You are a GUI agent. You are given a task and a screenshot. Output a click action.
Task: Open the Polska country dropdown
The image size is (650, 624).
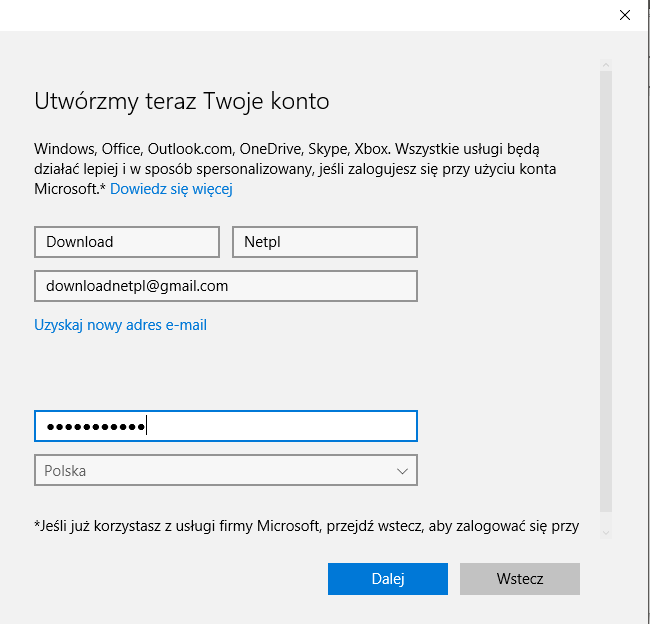pyautogui.click(x=225, y=470)
